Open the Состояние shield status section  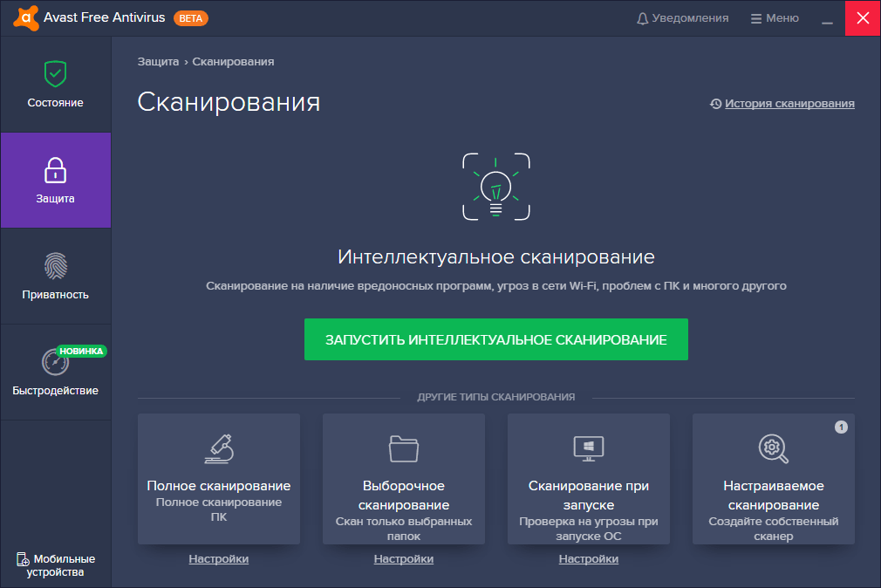(56, 85)
